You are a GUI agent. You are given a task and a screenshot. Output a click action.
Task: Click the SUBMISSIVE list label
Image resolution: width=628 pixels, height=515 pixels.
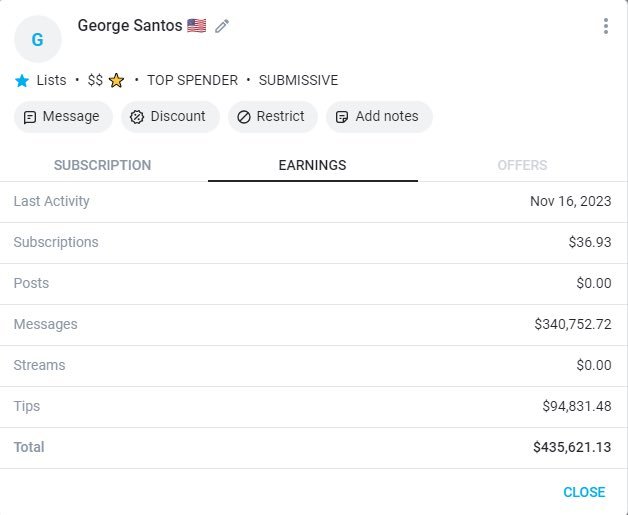(298, 80)
